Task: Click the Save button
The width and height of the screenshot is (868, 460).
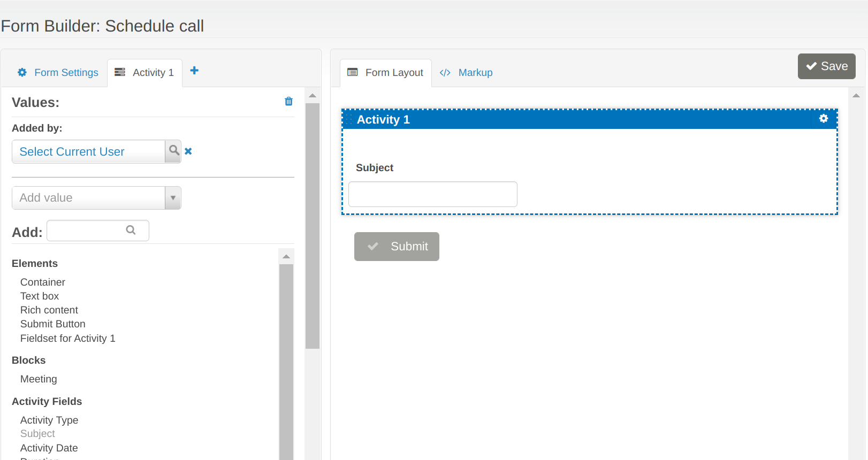Action: (x=826, y=66)
